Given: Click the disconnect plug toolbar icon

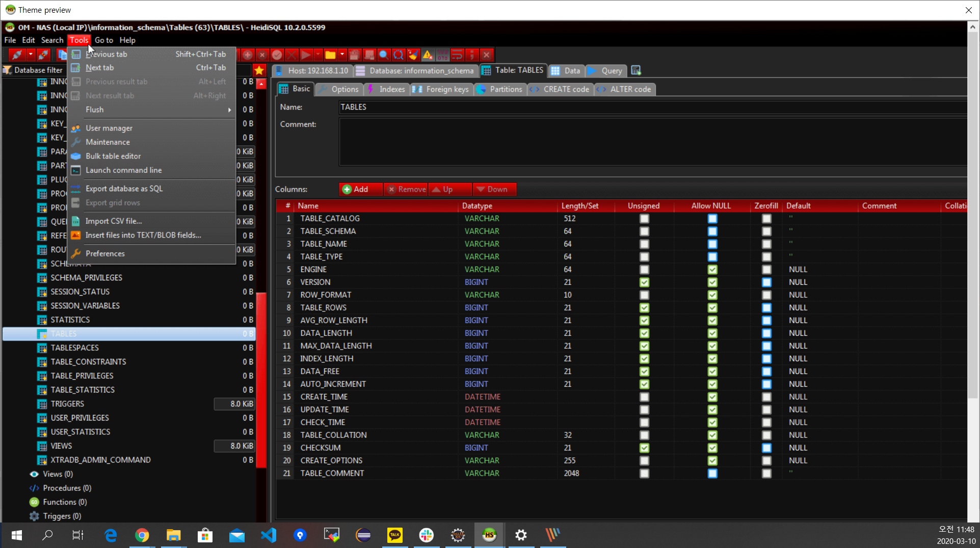Looking at the screenshot, I should click(44, 55).
